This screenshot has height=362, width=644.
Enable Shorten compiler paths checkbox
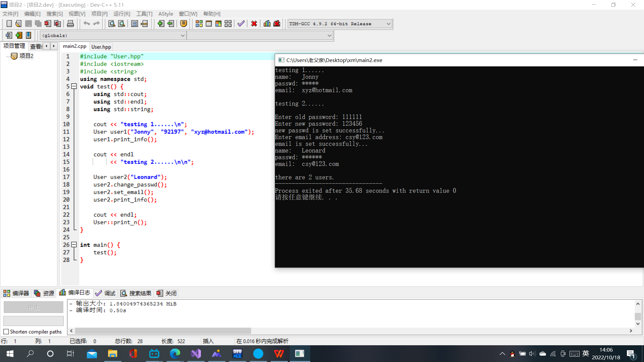pyautogui.click(x=6, y=332)
